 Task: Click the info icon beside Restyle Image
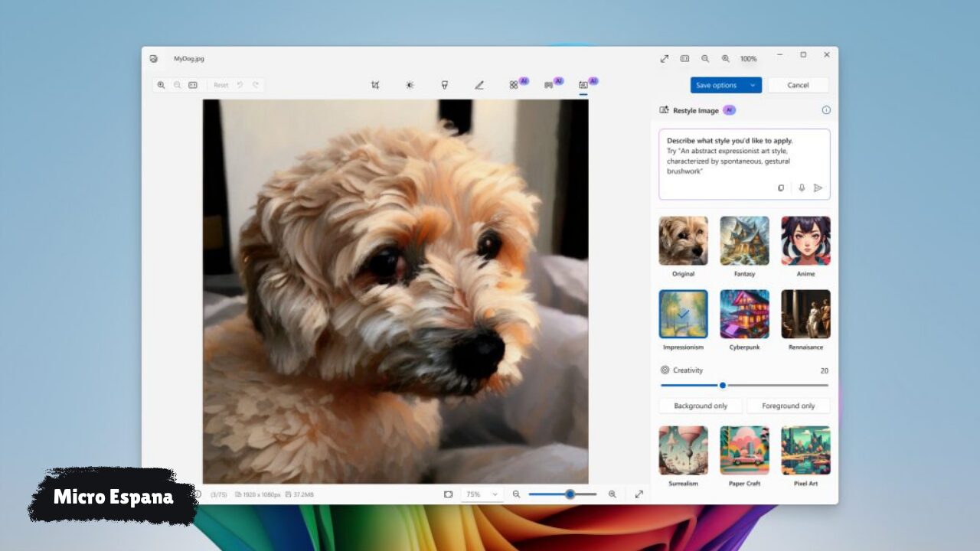(x=826, y=110)
